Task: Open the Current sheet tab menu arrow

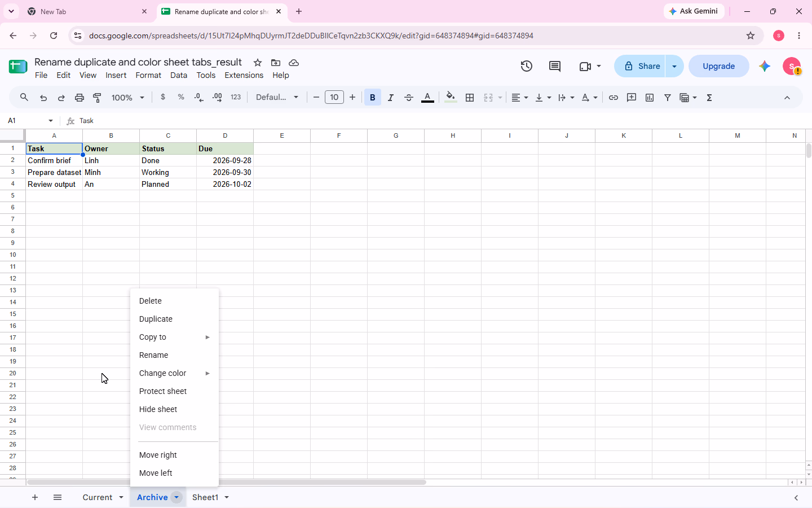Action: coord(121,497)
